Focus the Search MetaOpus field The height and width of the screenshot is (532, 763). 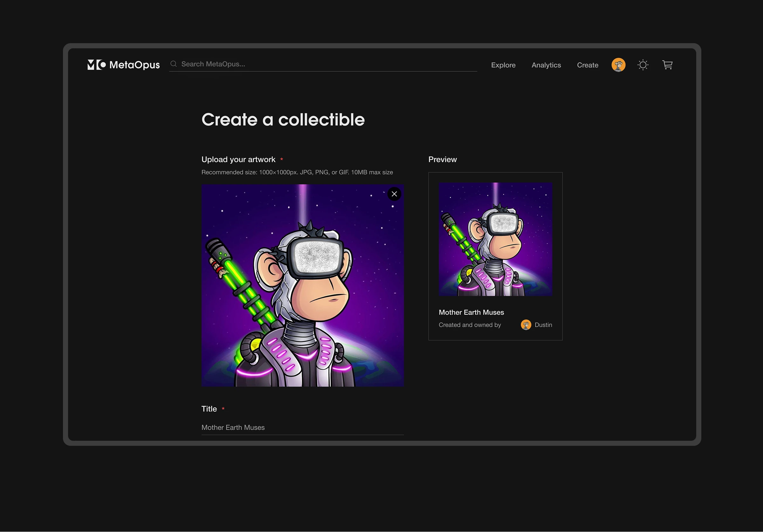tap(323, 64)
